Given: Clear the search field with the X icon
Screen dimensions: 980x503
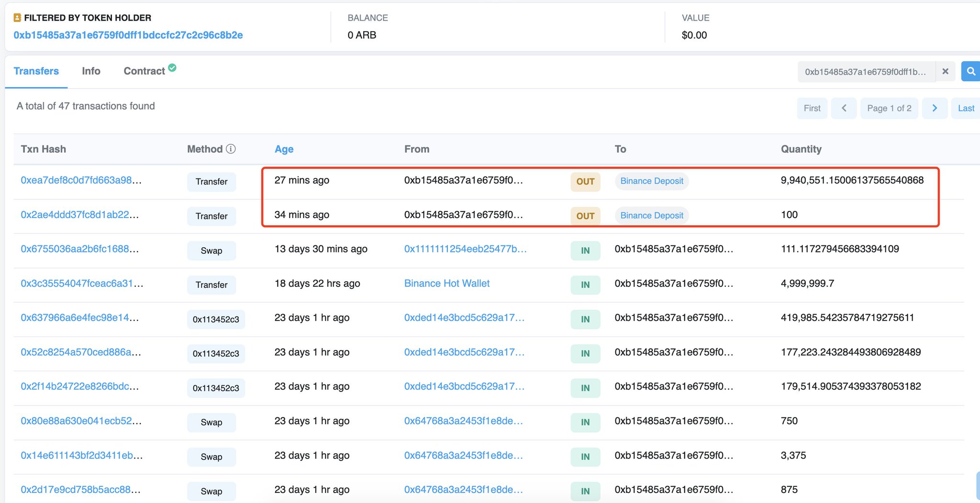Looking at the screenshot, I should pos(946,71).
